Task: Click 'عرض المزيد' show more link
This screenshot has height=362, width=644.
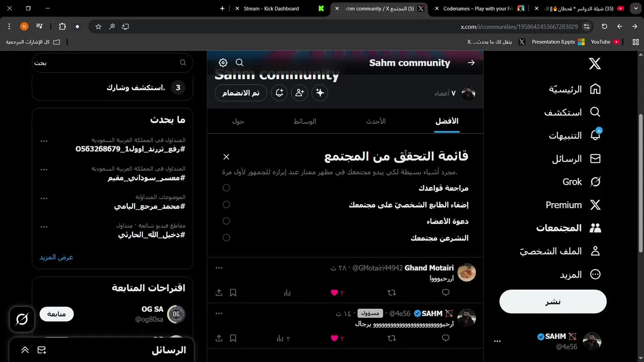Action: point(56,257)
